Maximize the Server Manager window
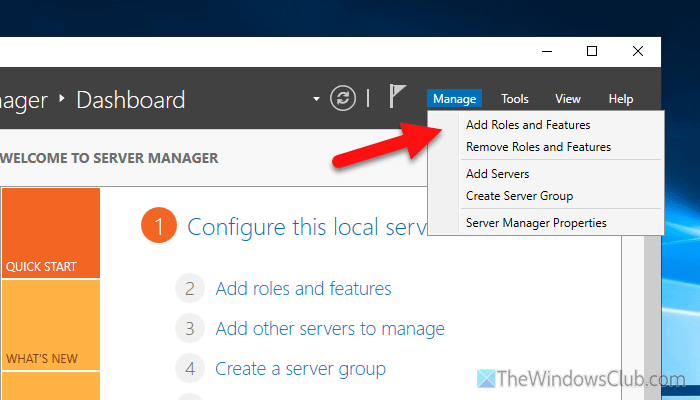Image resolution: width=700 pixels, height=400 pixels. 592,51
